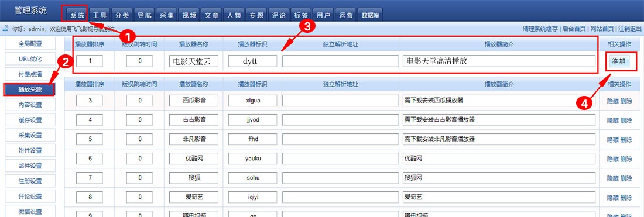The image size is (644, 217).
Task: Click the dytt player identifier field
Action: 252,61
